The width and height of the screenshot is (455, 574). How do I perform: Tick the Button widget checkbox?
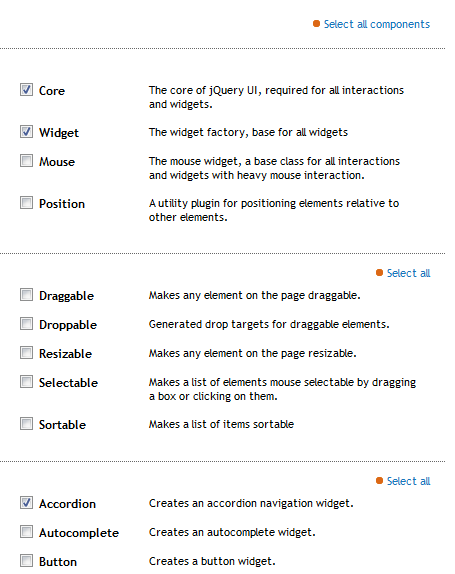[x=26, y=560]
